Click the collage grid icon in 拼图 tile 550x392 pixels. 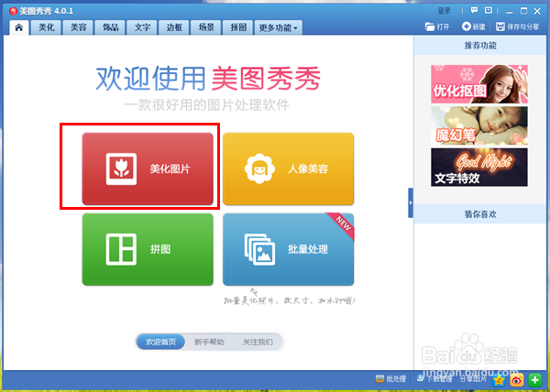(x=121, y=249)
